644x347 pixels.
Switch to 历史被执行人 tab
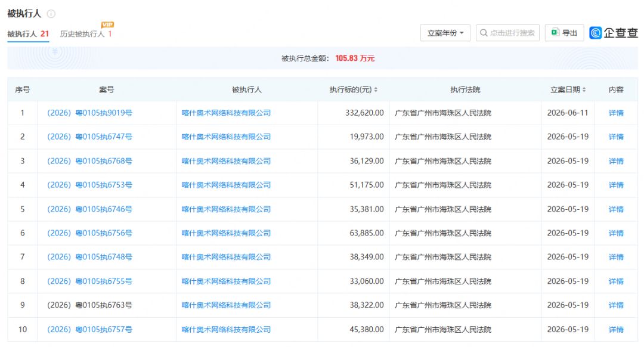[86, 34]
